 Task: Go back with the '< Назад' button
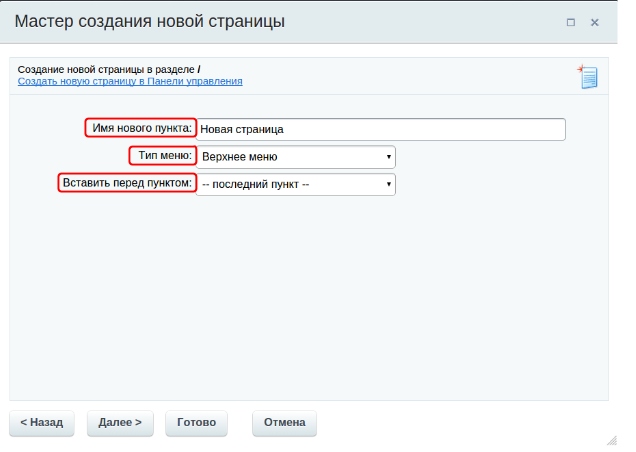pos(41,423)
